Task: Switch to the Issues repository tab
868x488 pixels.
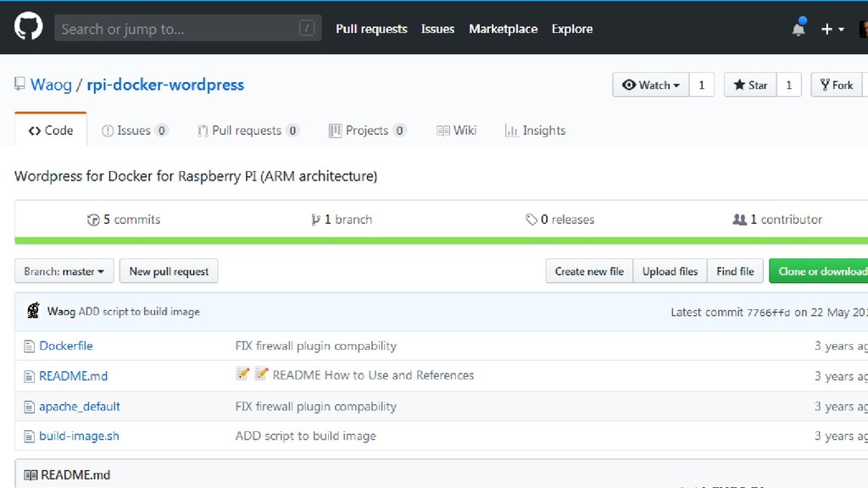Action: [135, 130]
